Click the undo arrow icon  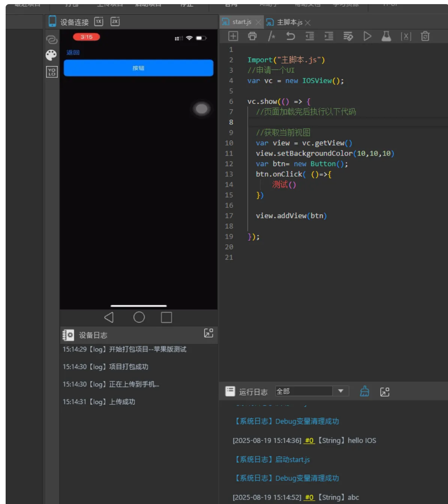[291, 36]
